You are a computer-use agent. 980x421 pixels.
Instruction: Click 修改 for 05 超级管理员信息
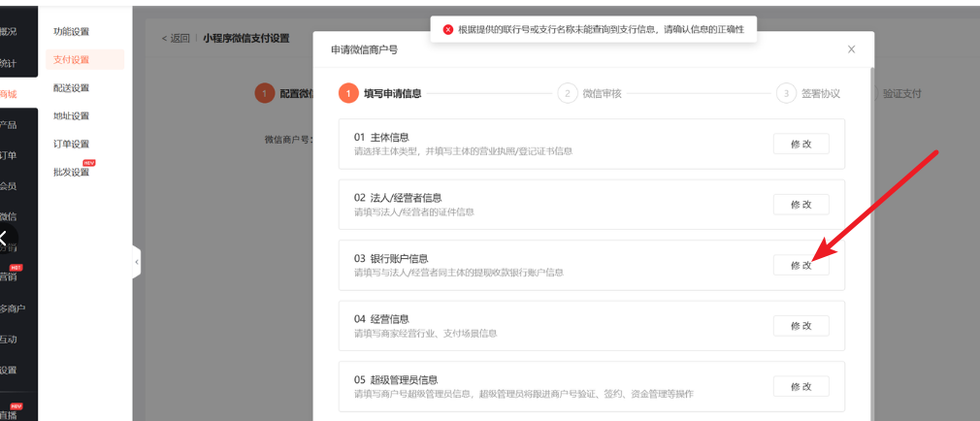(x=801, y=386)
